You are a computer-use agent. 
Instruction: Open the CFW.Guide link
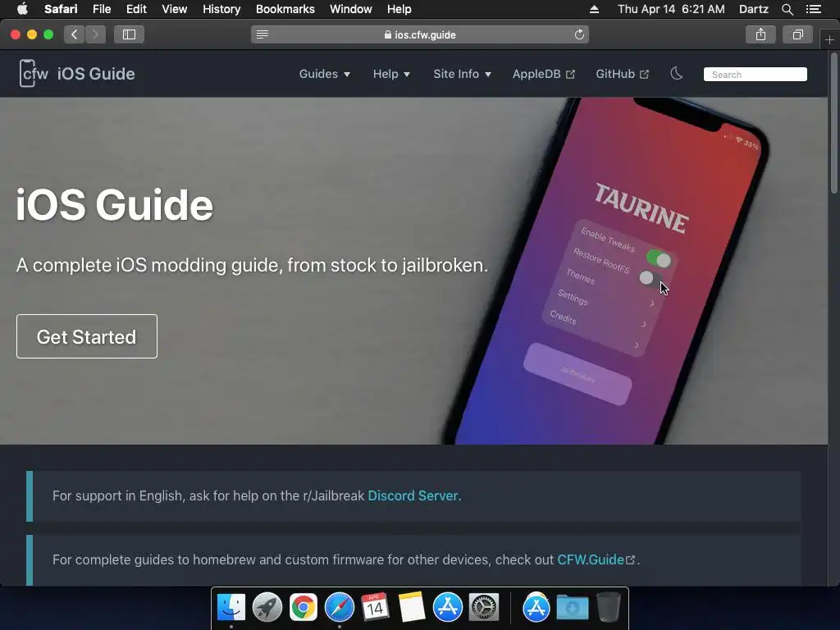pyautogui.click(x=596, y=559)
